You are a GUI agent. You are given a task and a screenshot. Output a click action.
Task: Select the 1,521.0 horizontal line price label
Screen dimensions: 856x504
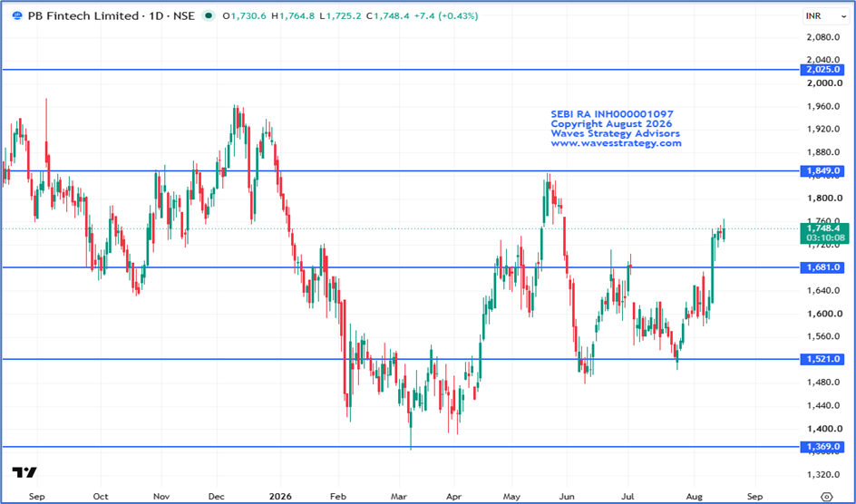tap(822, 359)
